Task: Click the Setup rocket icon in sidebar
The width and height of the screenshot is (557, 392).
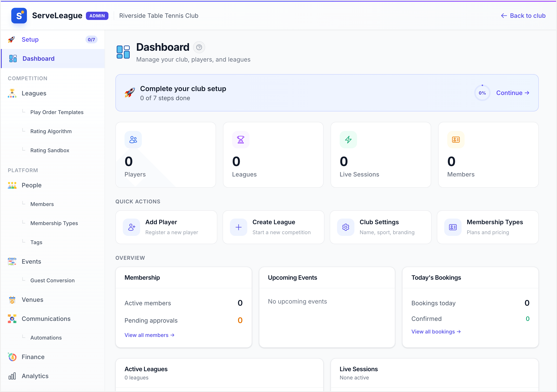Action: pyautogui.click(x=11, y=39)
